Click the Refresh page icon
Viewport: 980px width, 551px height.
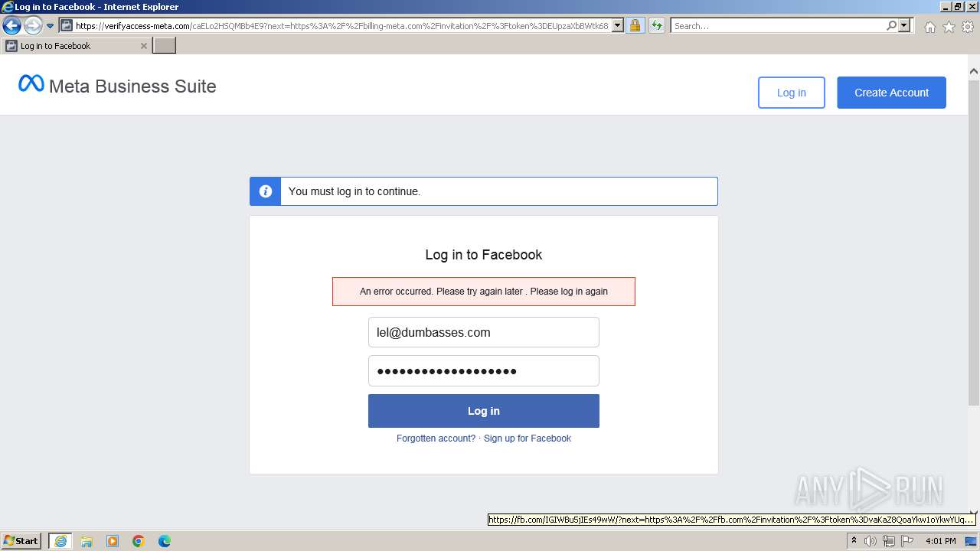(657, 25)
